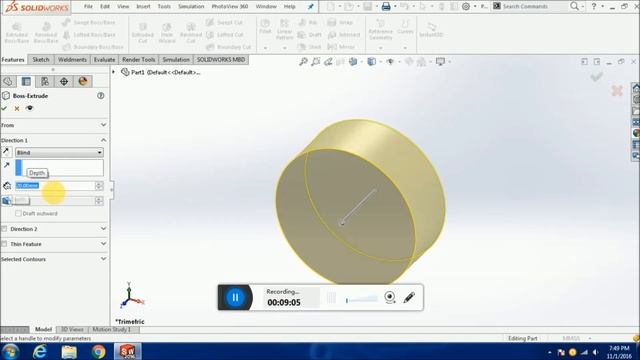Expand the Thin Feature section chevron
Viewport: 640px width, 360px height.
[x=104, y=244]
